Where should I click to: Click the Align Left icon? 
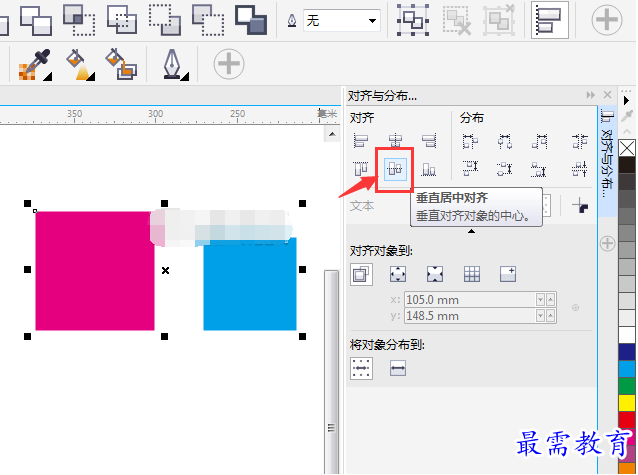coord(361,141)
